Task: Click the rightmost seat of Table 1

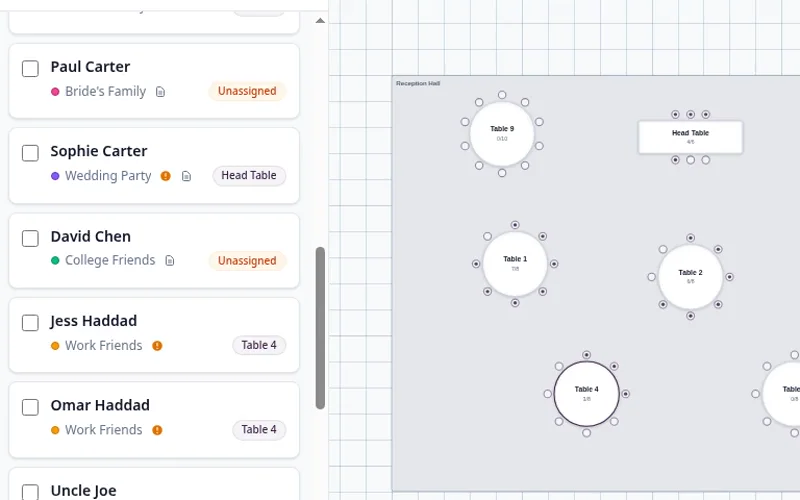Action: [554, 264]
